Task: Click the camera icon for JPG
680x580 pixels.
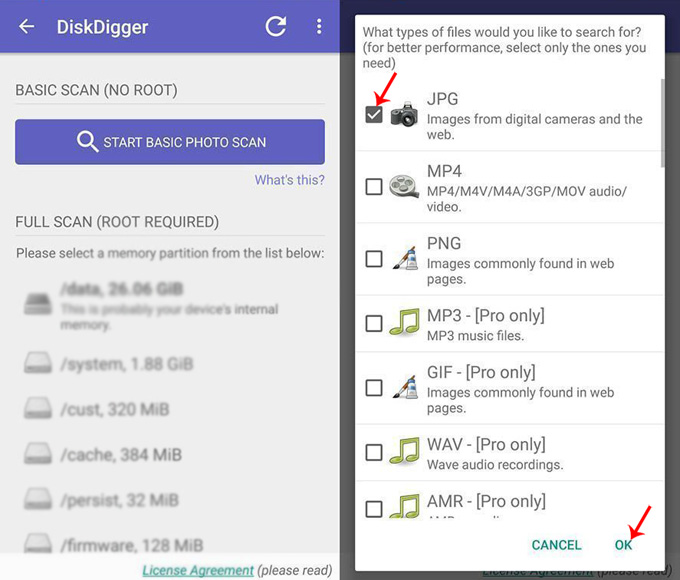Action: [404, 114]
